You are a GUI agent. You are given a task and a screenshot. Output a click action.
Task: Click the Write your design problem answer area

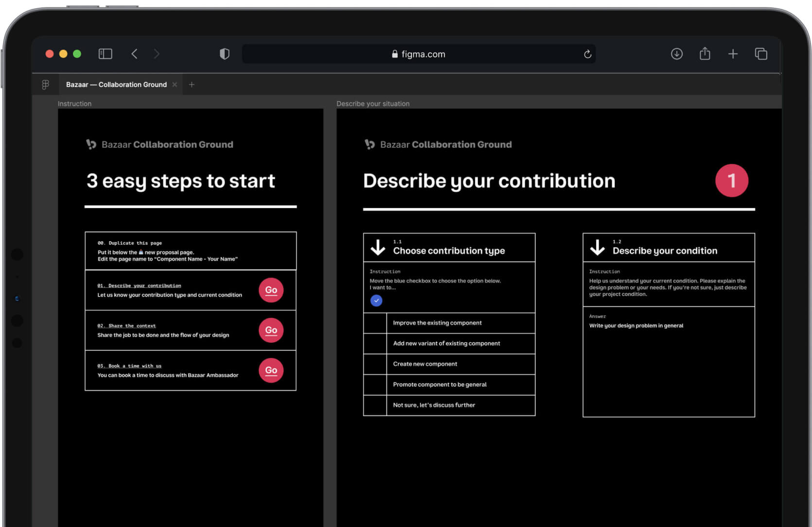click(669, 362)
